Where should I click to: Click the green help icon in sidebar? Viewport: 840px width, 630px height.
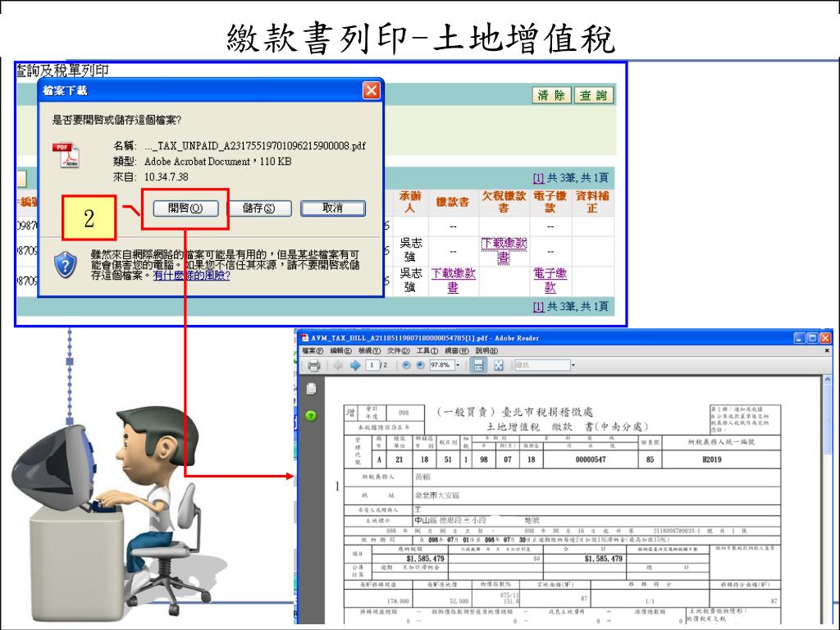[311, 415]
